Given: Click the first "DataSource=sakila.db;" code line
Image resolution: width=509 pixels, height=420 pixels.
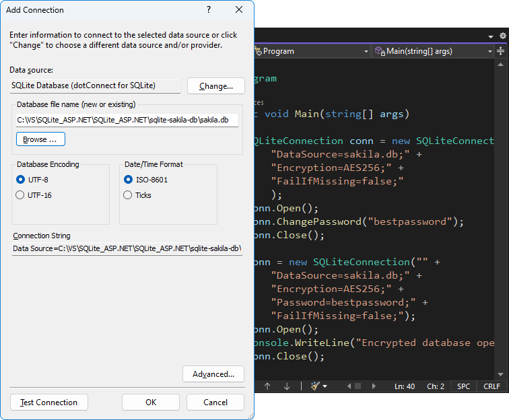Looking at the screenshot, I should (346, 154).
